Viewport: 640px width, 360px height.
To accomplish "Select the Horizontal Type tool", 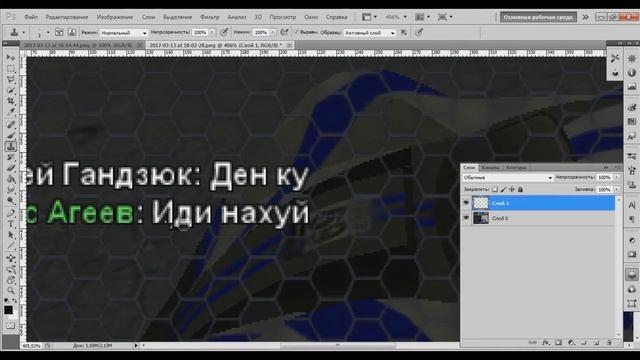I will [x=11, y=224].
